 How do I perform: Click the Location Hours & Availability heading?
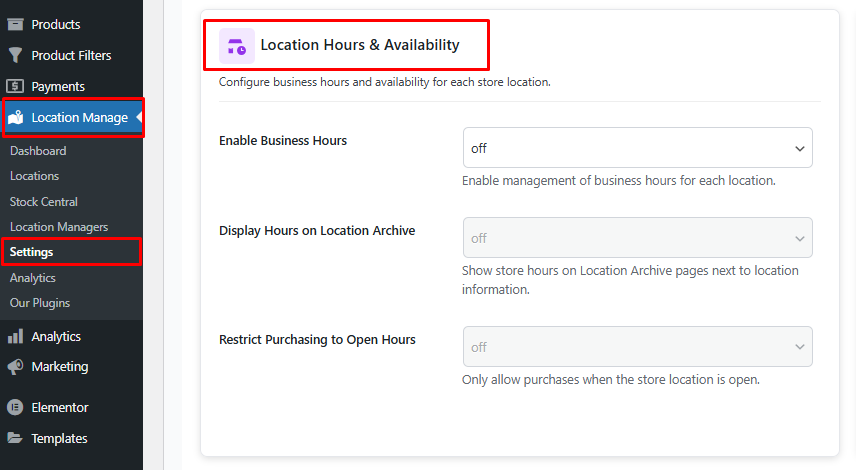360,45
